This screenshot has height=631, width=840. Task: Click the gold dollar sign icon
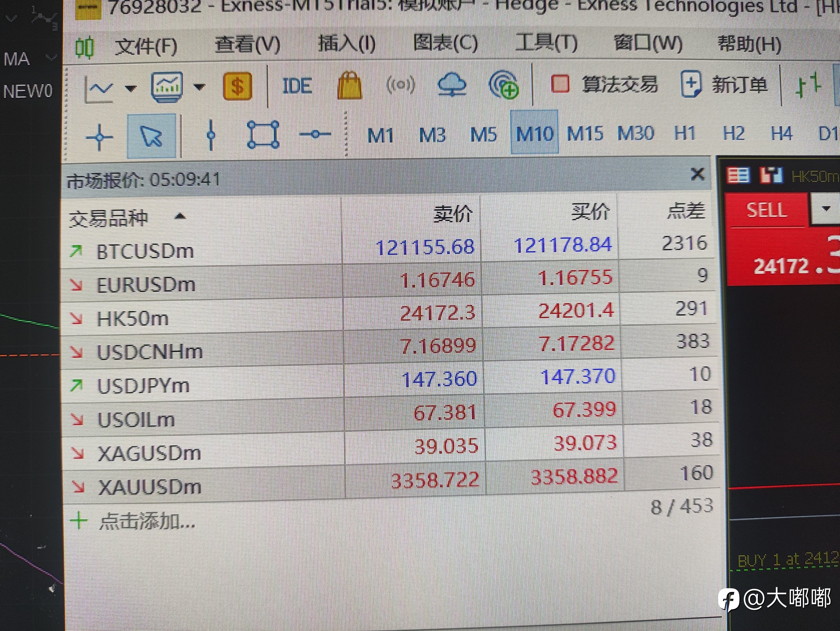[x=237, y=86]
